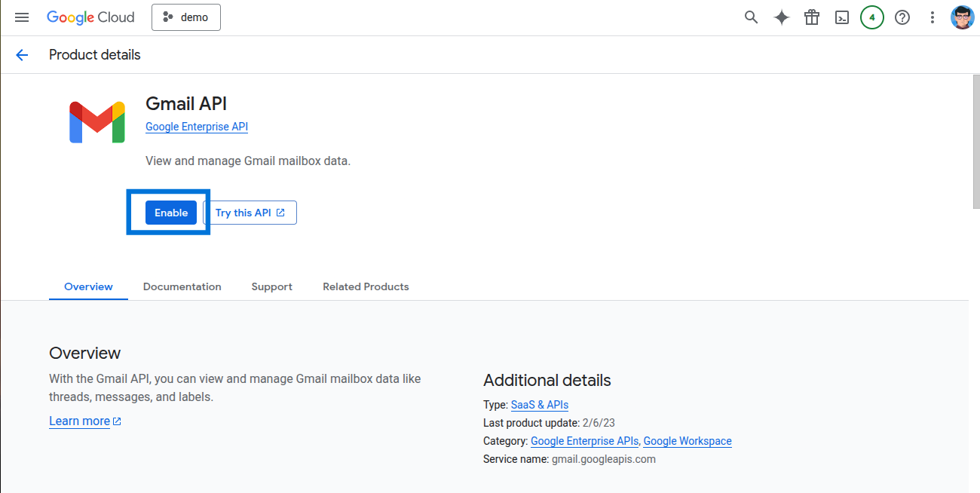Click the Product details heading
980x493 pixels.
pyautogui.click(x=95, y=55)
